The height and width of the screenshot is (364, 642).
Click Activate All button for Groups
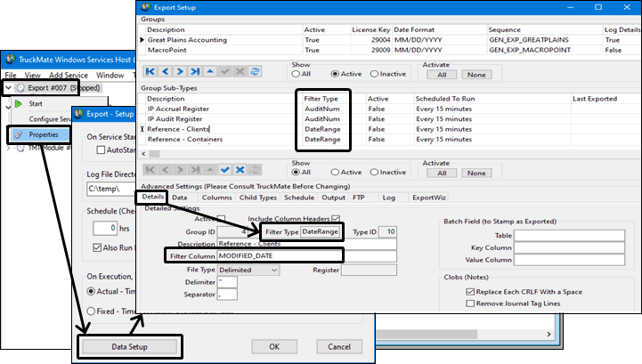(x=442, y=75)
